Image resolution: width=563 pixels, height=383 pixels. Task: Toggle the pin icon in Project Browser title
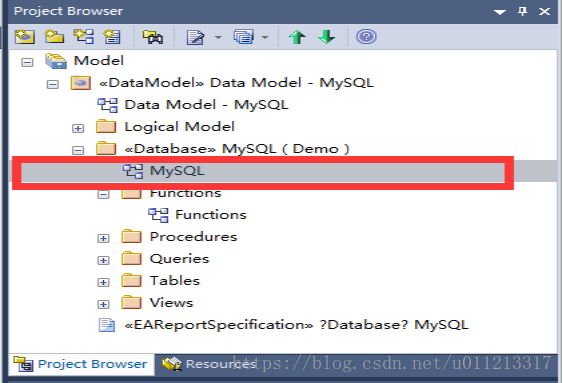522,11
